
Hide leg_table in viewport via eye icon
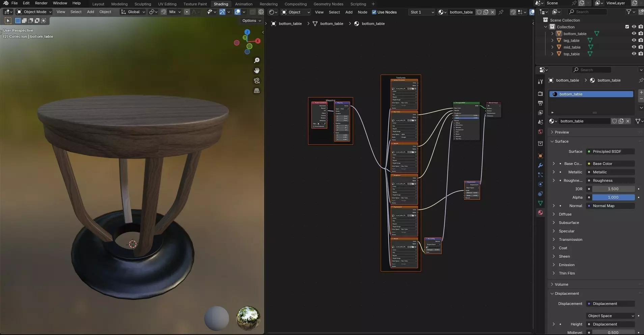[x=634, y=40]
